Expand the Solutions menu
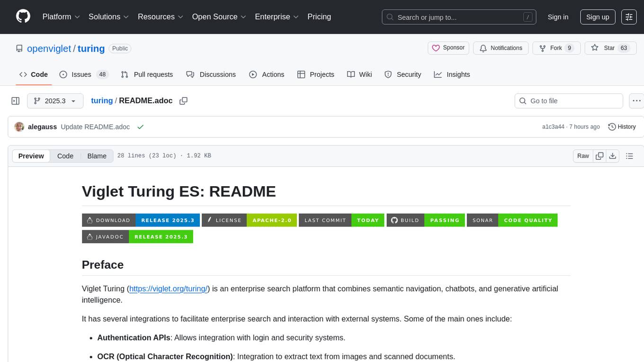 click(x=109, y=17)
